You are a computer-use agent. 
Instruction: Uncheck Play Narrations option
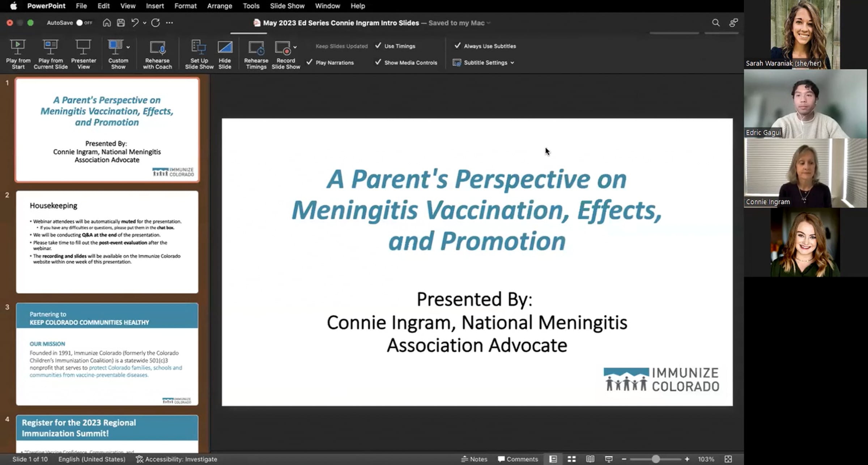click(310, 62)
